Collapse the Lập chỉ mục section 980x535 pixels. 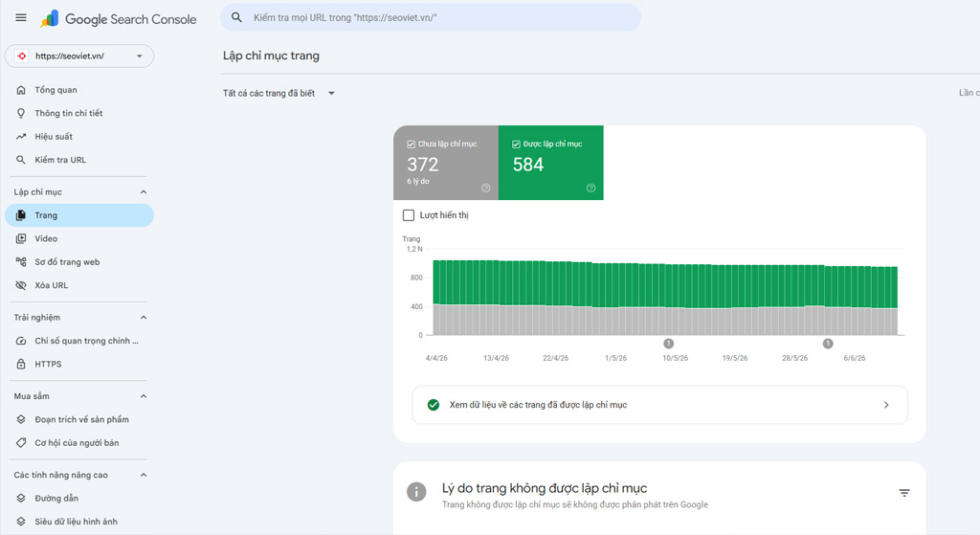tap(144, 191)
